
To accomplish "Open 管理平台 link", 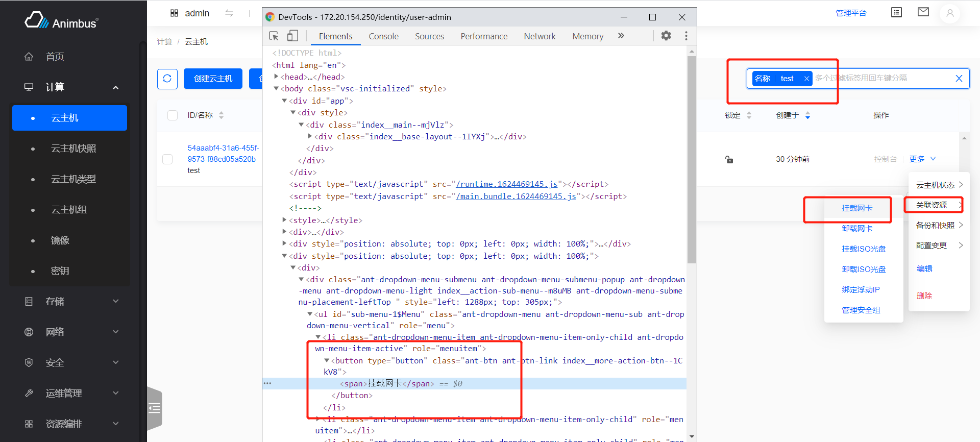I will (851, 13).
